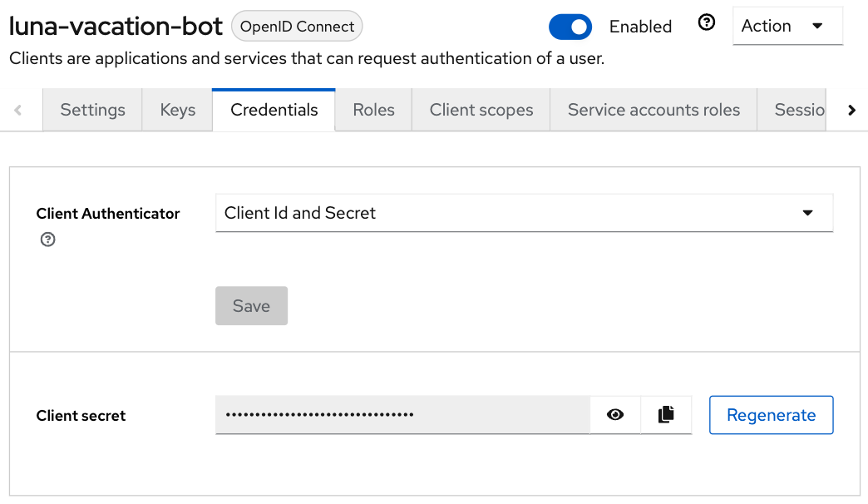Reveal the client secret with eye icon
The height and width of the screenshot is (504, 868).
pyautogui.click(x=615, y=415)
